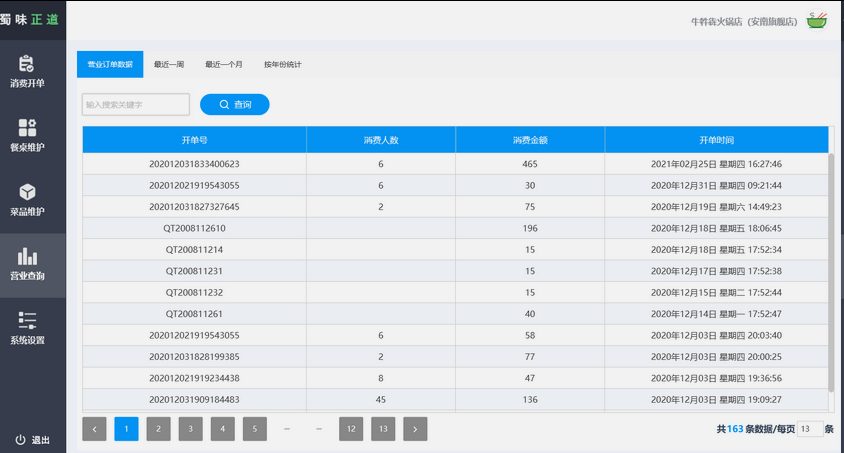The image size is (844, 453).
Task: Switch to the 最近一个月 tab
Action: (x=223, y=65)
